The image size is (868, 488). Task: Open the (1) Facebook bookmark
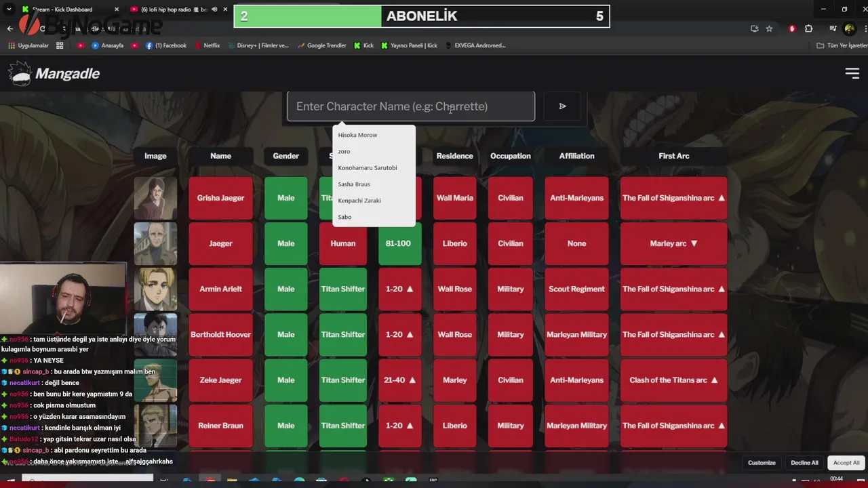tap(166, 45)
